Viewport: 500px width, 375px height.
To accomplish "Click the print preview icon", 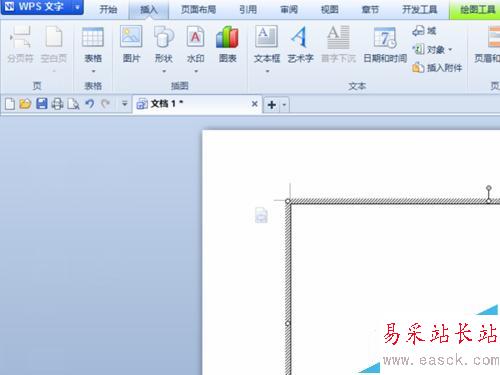I will pyautogui.click(x=73, y=104).
